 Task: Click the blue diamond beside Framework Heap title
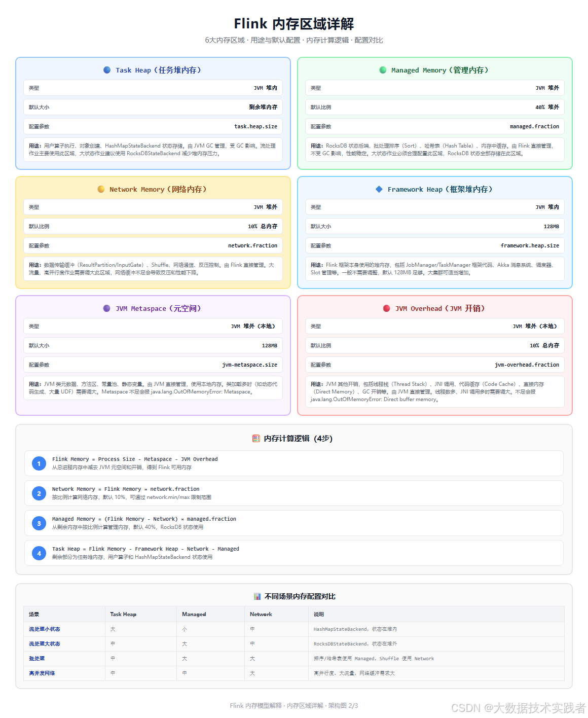tap(379, 189)
